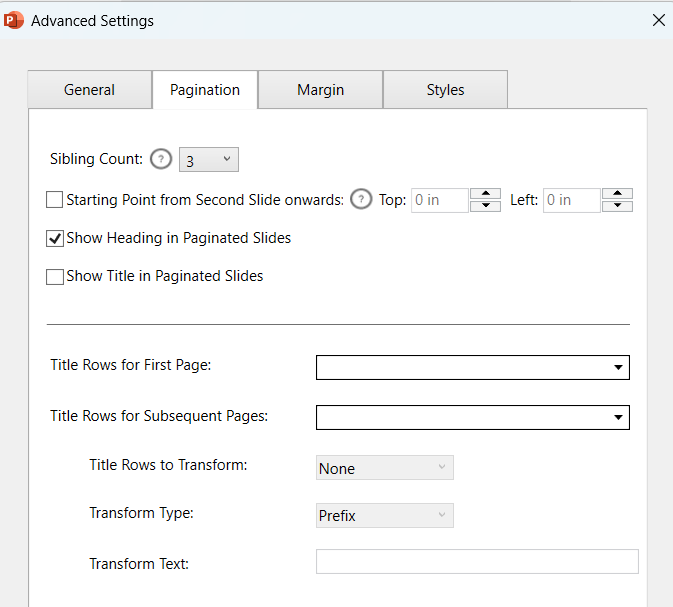
Task: Click the Transform Text input field
Action: point(477,561)
